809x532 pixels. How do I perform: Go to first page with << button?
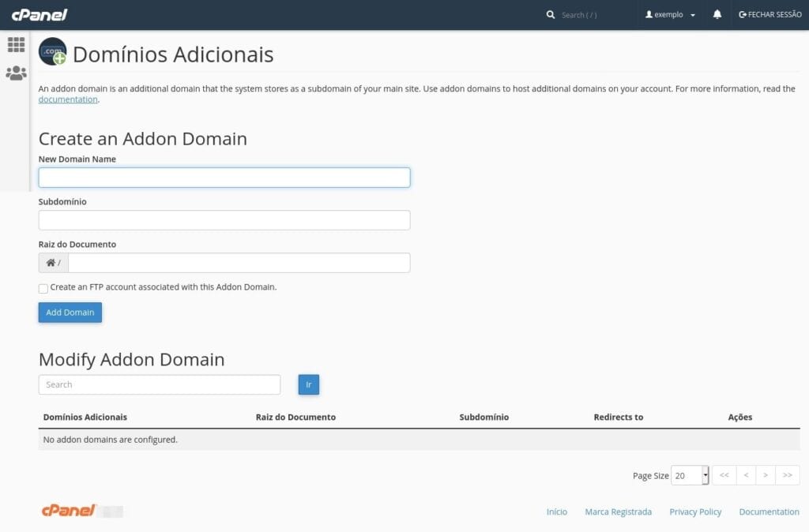[x=724, y=475]
